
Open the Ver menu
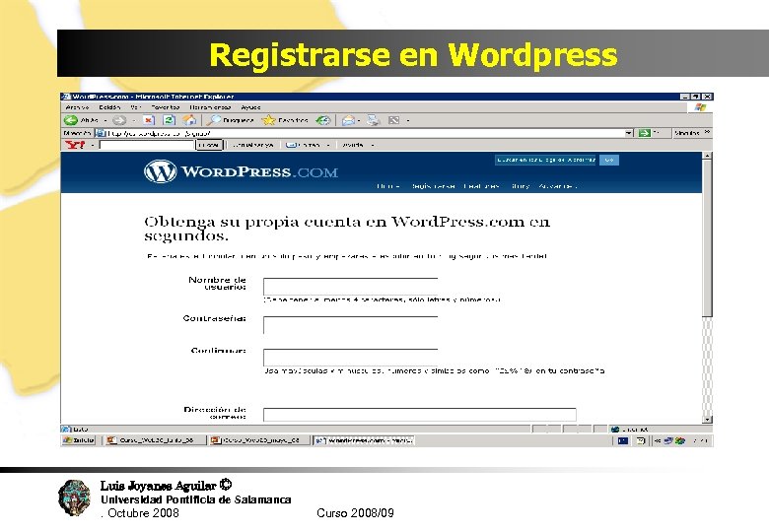pyautogui.click(x=135, y=107)
